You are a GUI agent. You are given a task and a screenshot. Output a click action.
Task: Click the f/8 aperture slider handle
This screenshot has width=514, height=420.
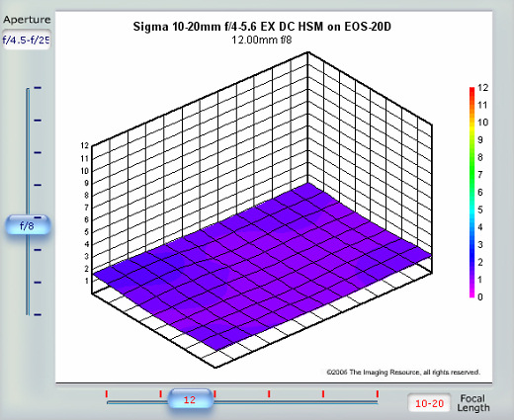(28, 225)
